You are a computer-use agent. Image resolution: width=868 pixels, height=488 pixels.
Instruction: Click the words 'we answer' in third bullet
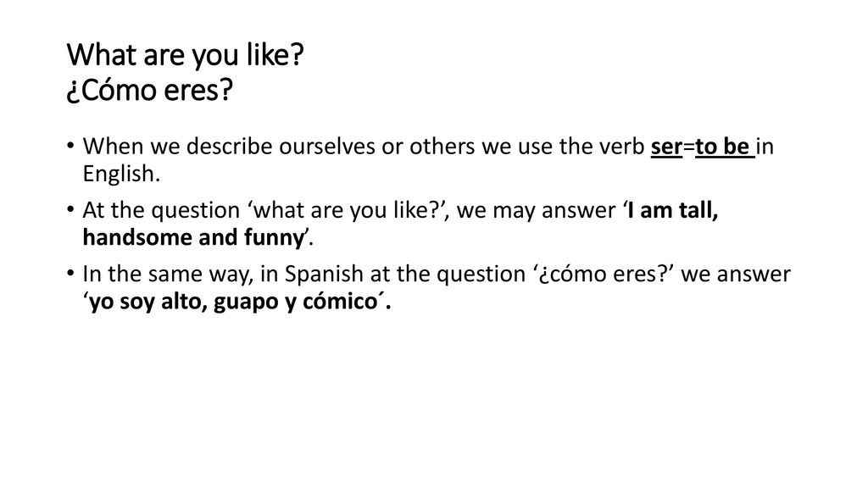click(736, 274)
